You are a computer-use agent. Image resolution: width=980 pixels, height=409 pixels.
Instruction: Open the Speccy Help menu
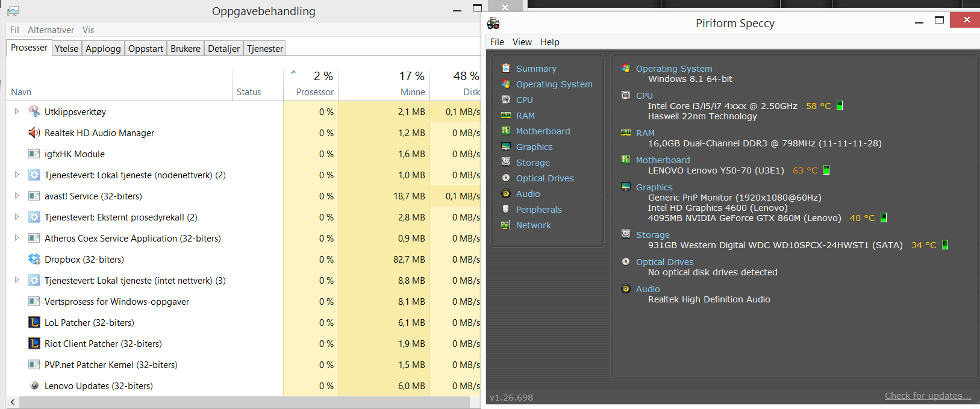[x=550, y=42]
